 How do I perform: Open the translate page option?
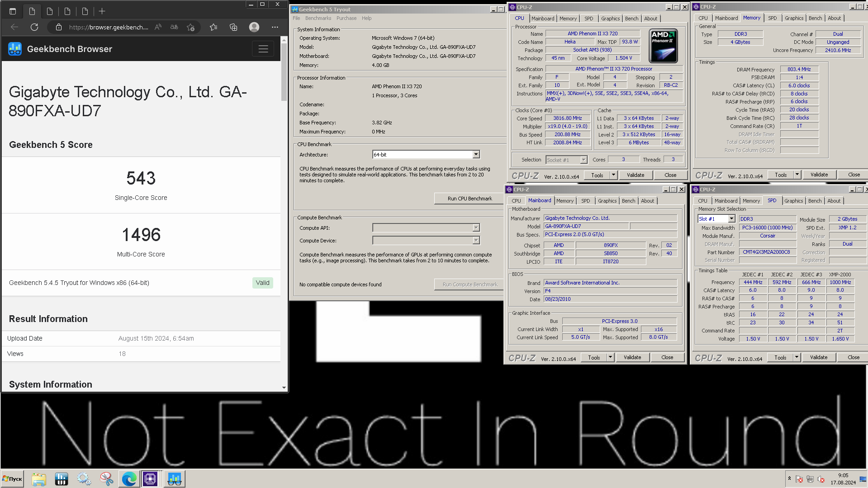[174, 27]
